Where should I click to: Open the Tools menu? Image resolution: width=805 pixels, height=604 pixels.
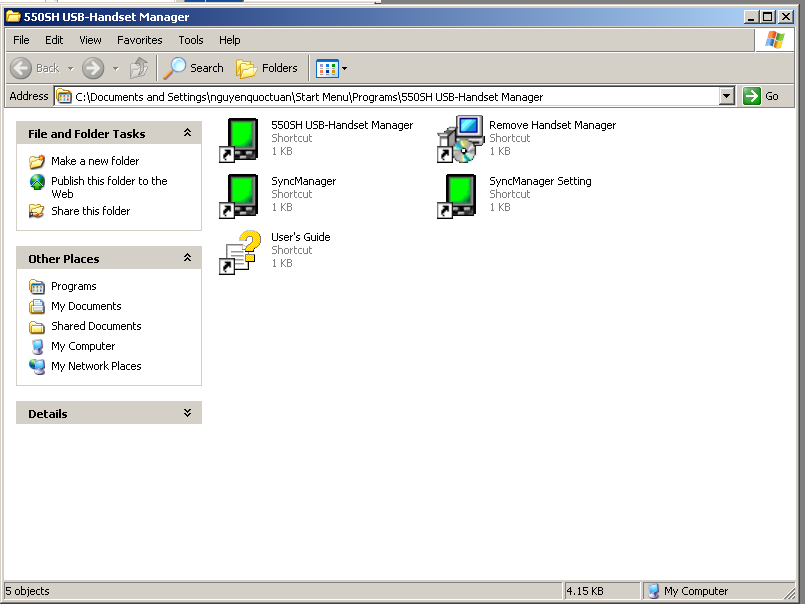click(191, 40)
